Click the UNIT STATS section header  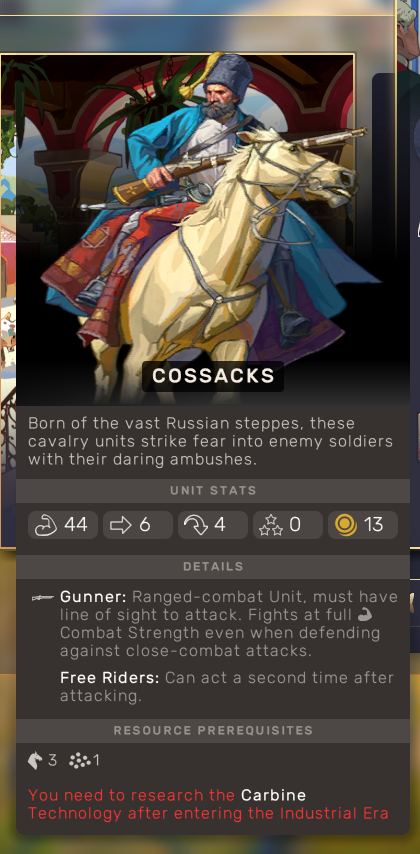213,491
